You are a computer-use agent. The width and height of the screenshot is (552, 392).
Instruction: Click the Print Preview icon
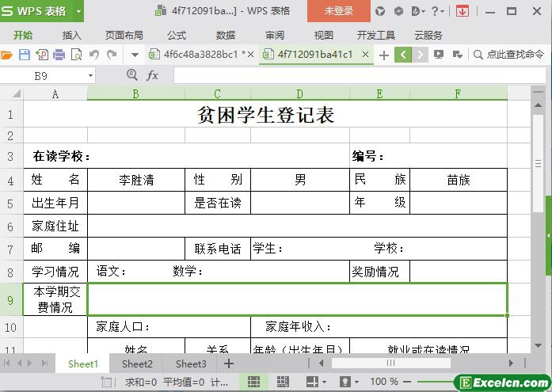[77, 55]
